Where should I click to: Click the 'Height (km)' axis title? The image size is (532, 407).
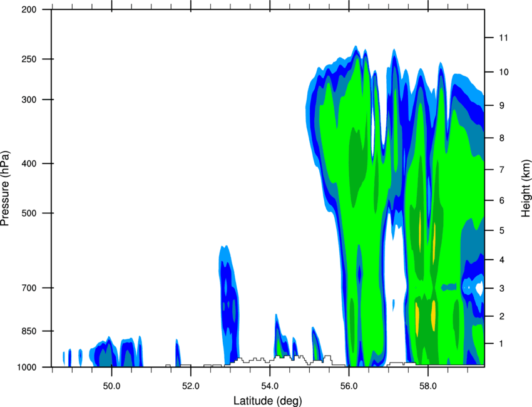(526, 188)
